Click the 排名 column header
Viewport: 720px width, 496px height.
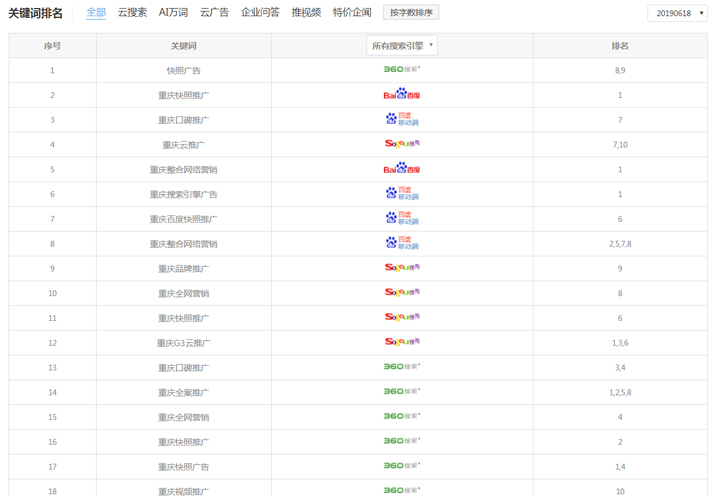[620, 45]
